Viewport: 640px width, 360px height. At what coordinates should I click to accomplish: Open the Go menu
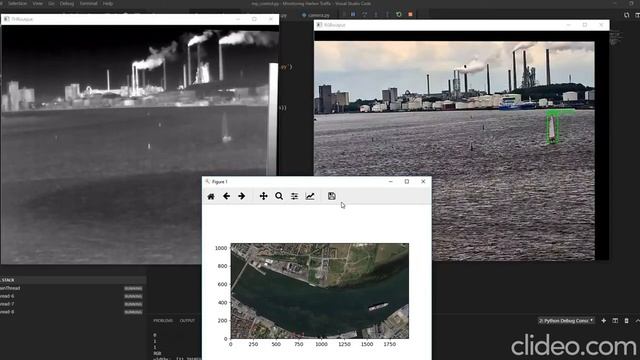tap(51, 3)
